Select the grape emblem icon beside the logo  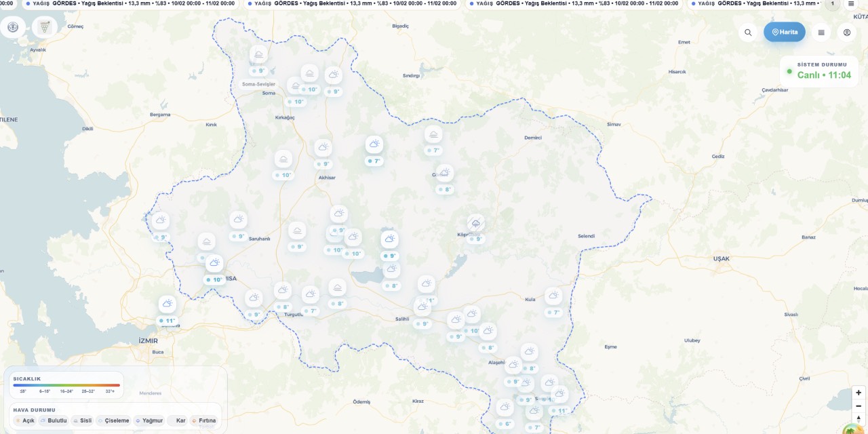click(x=45, y=26)
